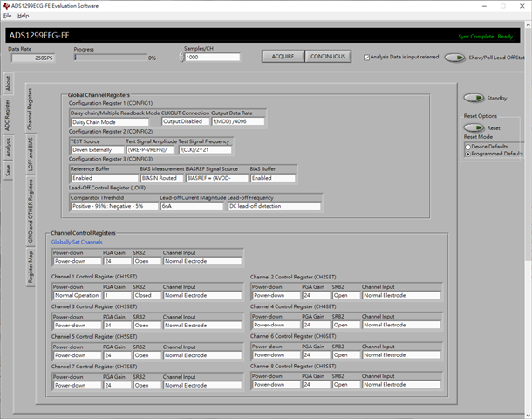Open TEST Source Driven Externally dropdown
This screenshot has width=532, height=419.
click(98, 150)
